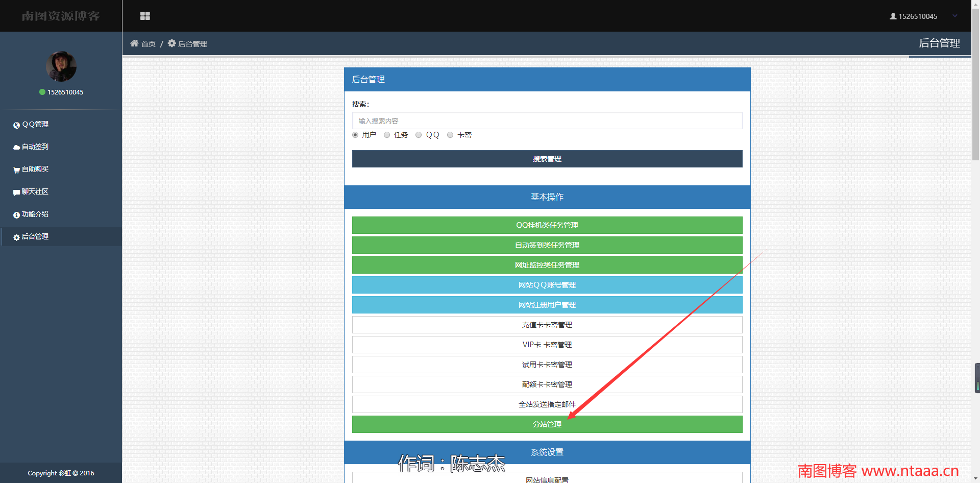The image size is (980, 483).
Task: Select the 用户 search radio option
Action: coord(355,135)
